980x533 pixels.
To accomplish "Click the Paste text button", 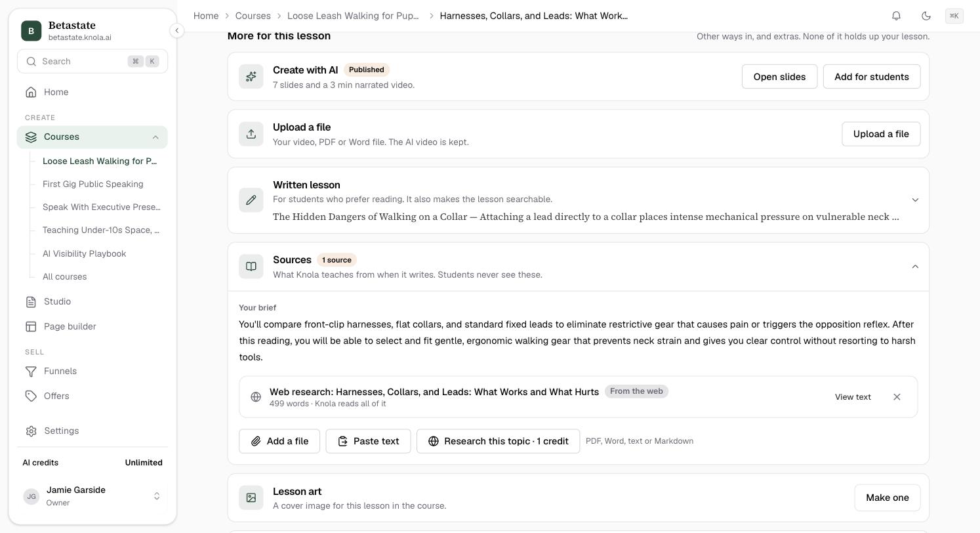I will [x=368, y=441].
